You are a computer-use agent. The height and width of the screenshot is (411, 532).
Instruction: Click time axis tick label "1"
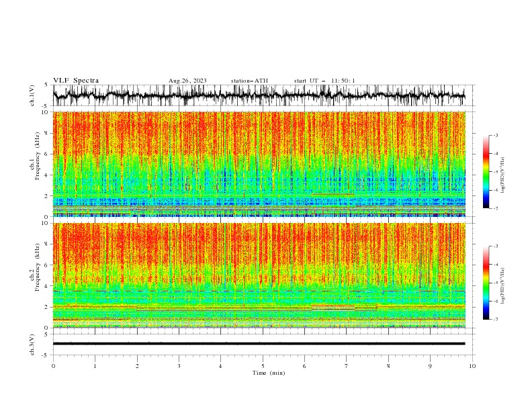(x=95, y=366)
